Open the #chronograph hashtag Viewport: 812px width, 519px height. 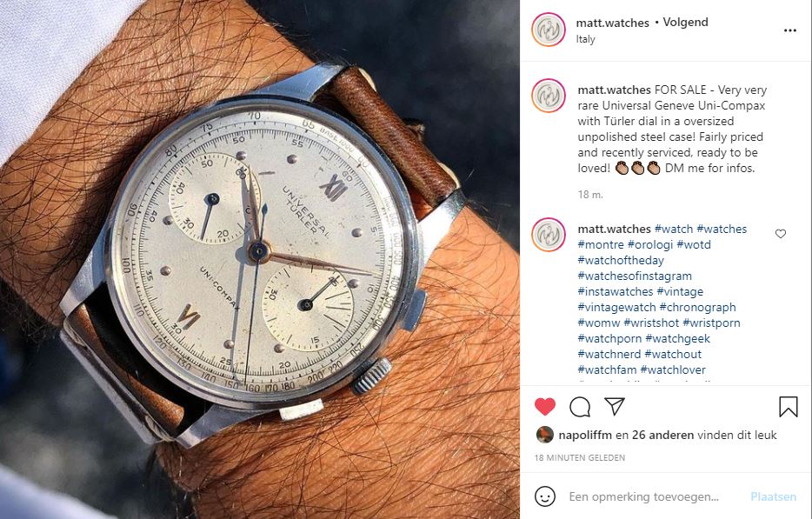(x=697, y=307)
